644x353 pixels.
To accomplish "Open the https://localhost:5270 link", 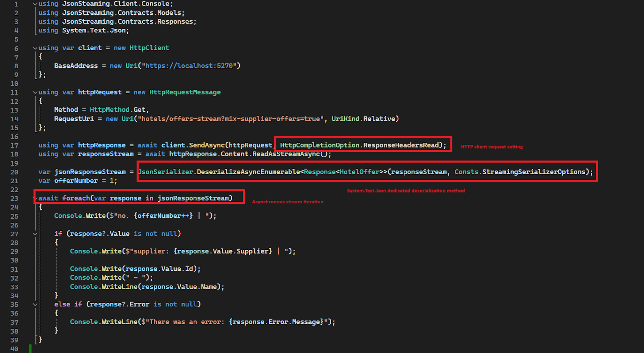I will pyautogui.click(x=189, y=66).
